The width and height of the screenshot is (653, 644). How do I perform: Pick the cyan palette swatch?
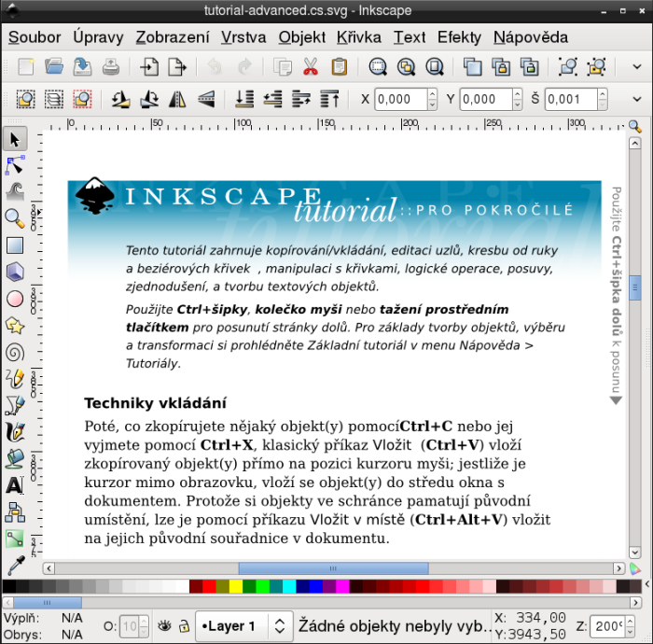(289, 586)
